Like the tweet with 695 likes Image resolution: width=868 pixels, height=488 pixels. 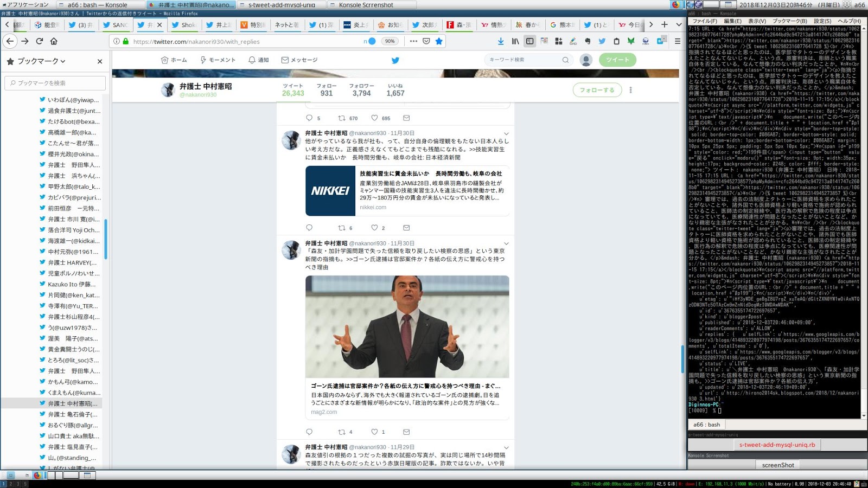click(x=374, y=118)
